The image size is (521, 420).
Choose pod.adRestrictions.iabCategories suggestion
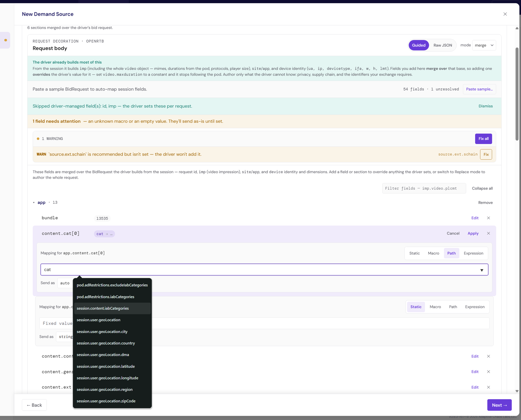(x=112, y=297)
